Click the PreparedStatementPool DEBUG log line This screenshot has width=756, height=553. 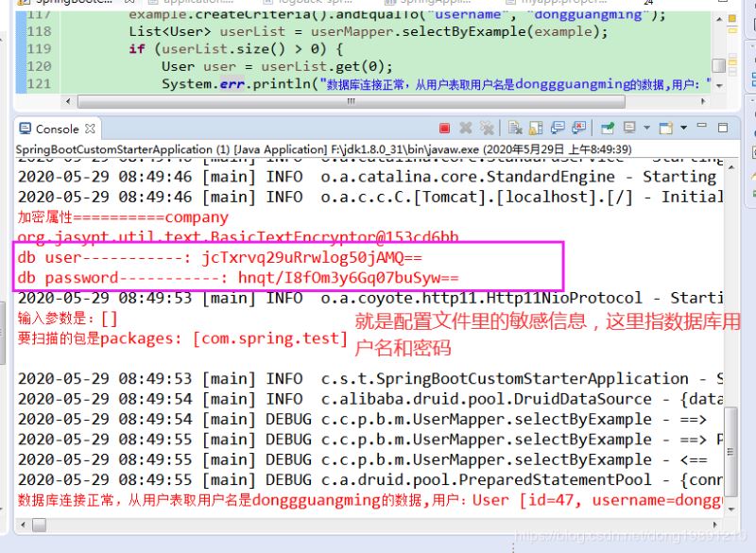(x=369, y=480)
